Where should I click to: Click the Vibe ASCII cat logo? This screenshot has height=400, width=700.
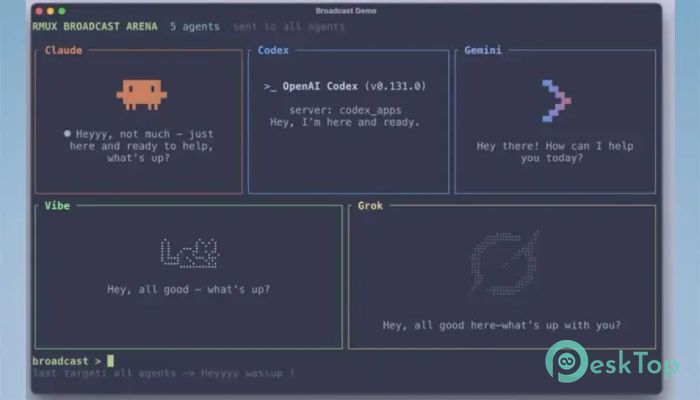(x=190, y=253)
